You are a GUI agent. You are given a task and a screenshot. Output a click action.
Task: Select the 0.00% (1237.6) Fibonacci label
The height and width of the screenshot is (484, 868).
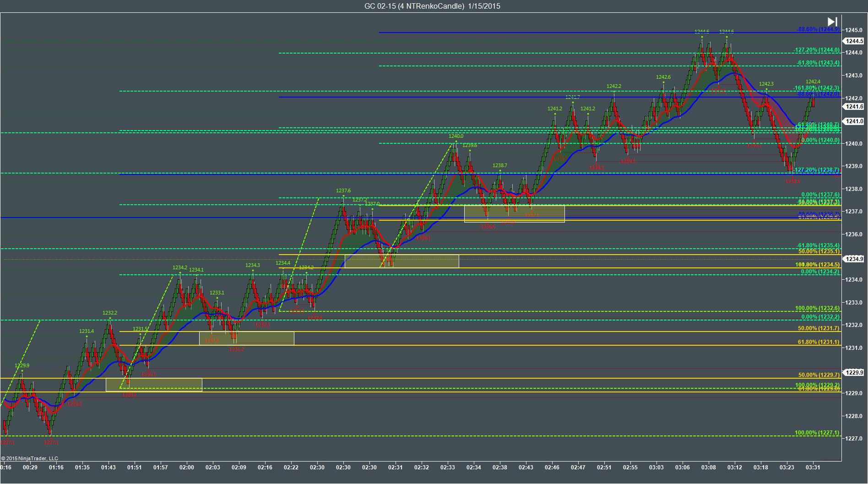pyautogui.click(x=821, y=195)
